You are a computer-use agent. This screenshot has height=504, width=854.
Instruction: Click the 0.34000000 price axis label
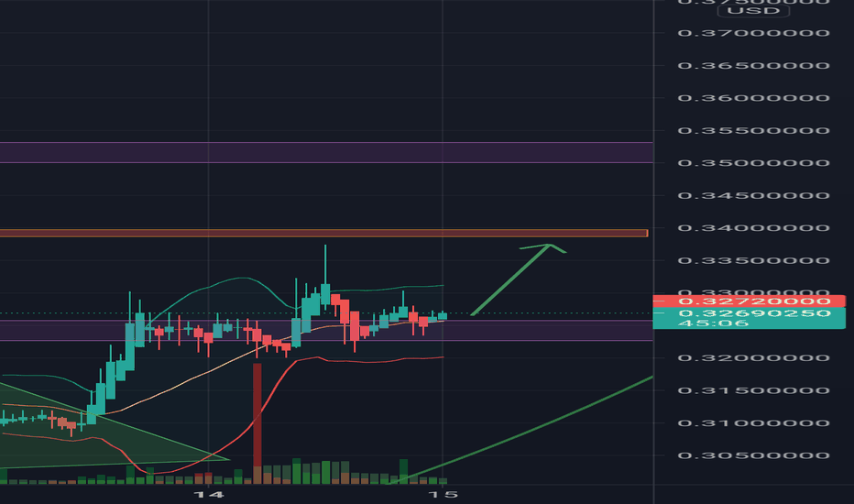click(x=754, y=228)
